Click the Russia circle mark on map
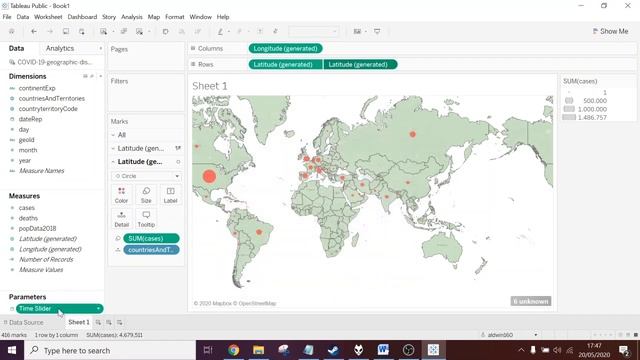 pos(413,134)
